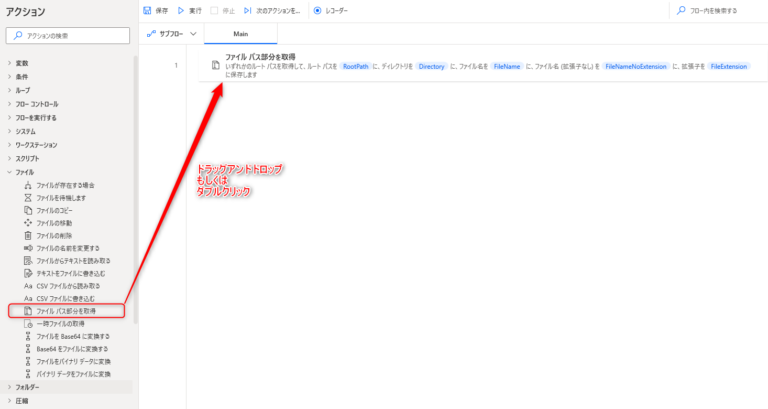
Task: Run the flow with 実行 button
Action: coord(181,11)
